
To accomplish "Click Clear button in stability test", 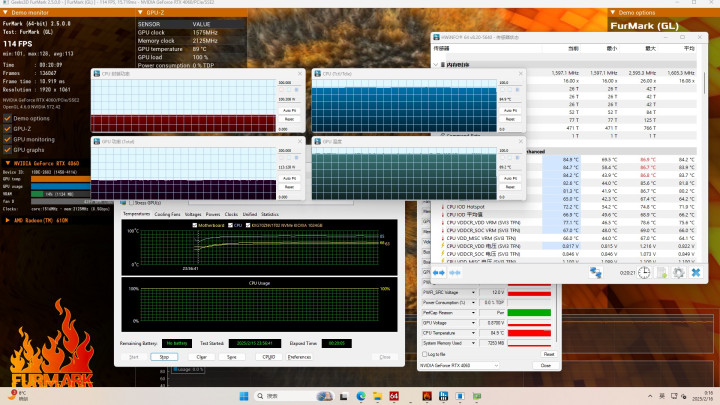I will [x=201, y=357].
